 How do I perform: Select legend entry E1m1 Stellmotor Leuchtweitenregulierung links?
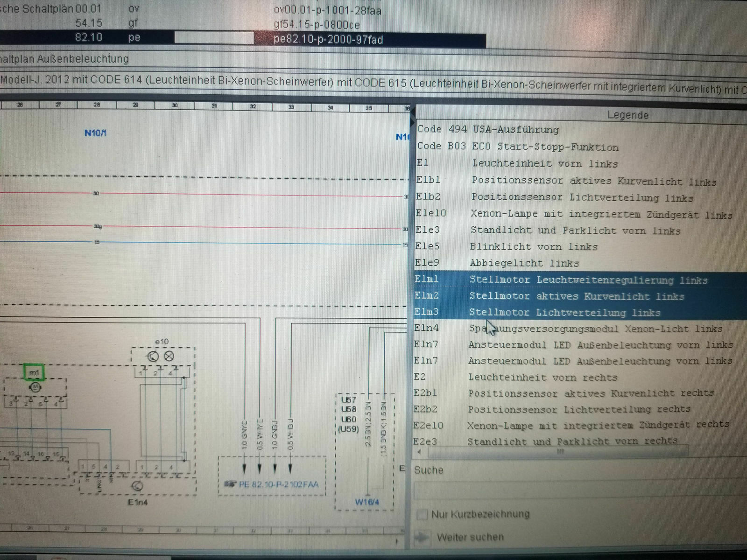[x=560, y=280]
